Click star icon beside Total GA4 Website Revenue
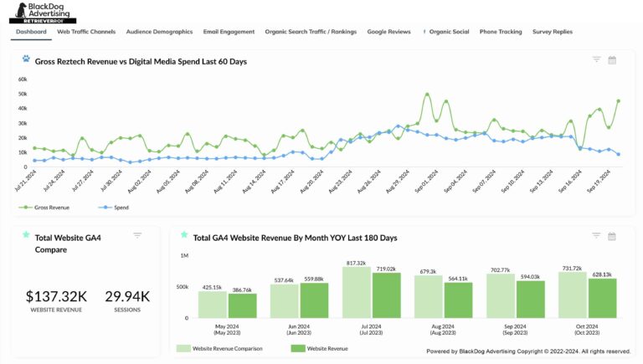Image resolution: width=643 pixels, height=364 pixels. [x=184, y=235]
